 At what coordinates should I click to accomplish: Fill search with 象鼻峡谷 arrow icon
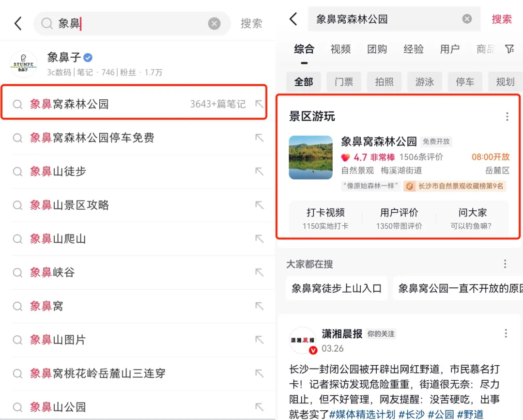(259, 272)
